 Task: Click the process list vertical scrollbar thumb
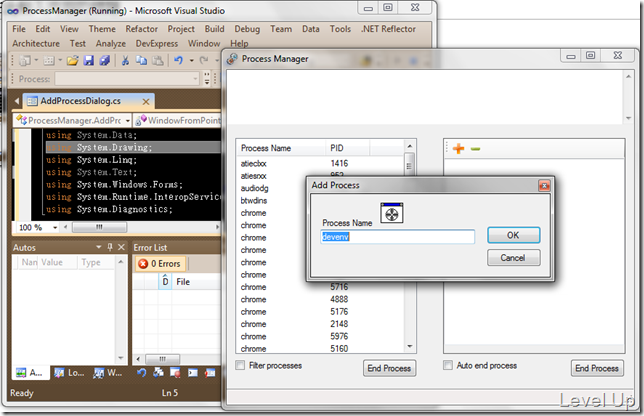pos(409,166)
